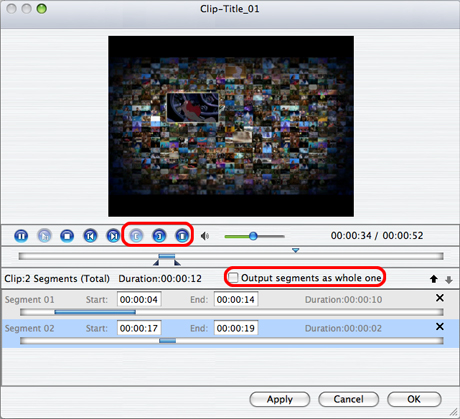Image resolution: width=460 pixels, height=419 pixels.
Task: Stop the clip preview playback
Action: click(x=67, y=236)
